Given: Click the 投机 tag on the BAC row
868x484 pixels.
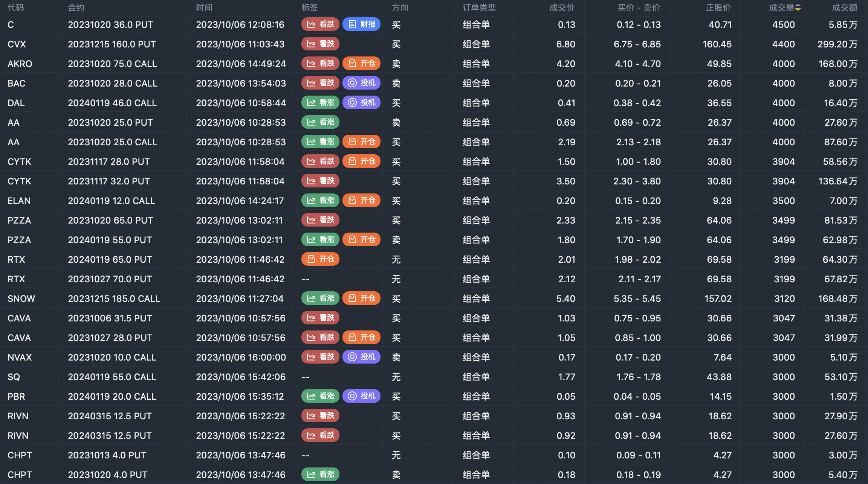Looking at the screenshot, I should click(361, 83).
